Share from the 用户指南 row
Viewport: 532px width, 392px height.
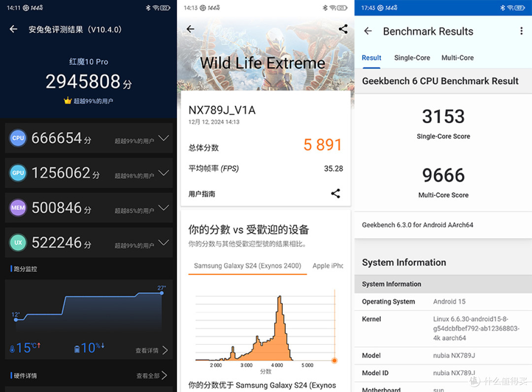335,194
